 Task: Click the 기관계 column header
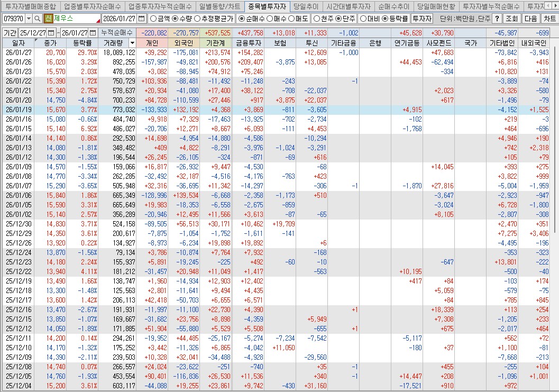pyautogui.click(x=216, y=43)
